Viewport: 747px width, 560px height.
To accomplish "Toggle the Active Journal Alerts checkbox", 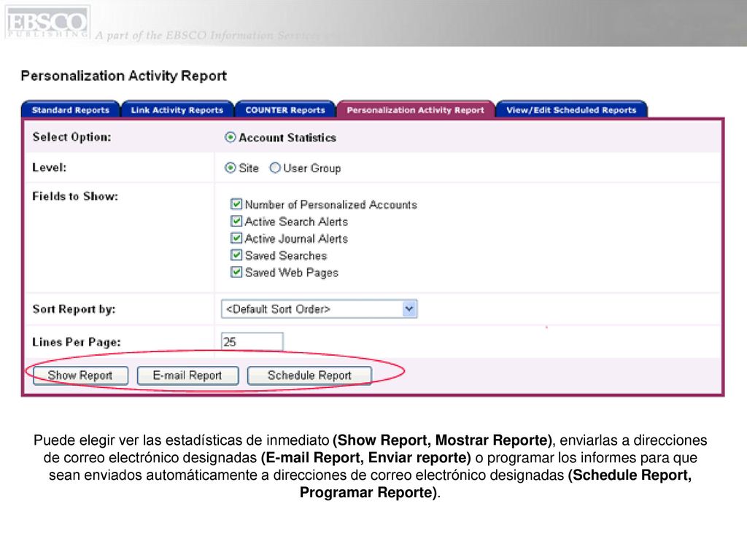I will click(236, 238).
